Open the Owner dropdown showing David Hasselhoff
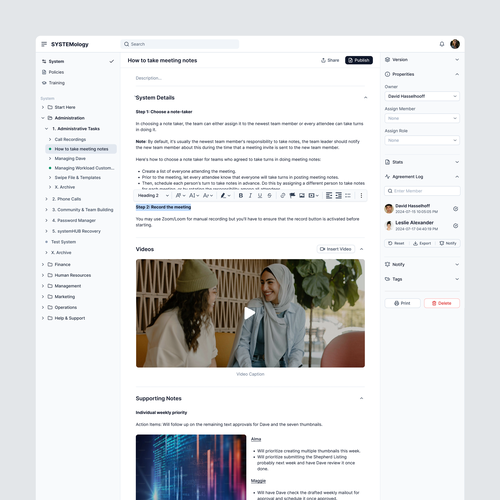This screenshot has width=500, height=500. point(422,96)
